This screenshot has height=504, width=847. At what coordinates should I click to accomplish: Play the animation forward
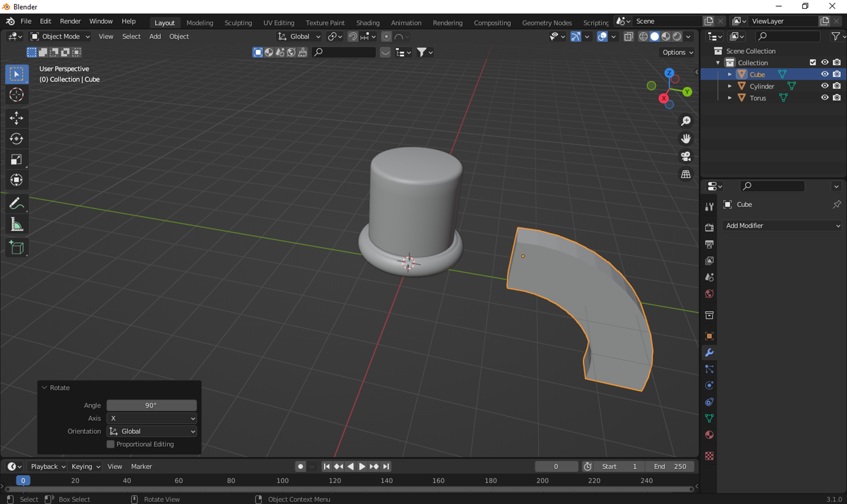click(x=362, y=466)
